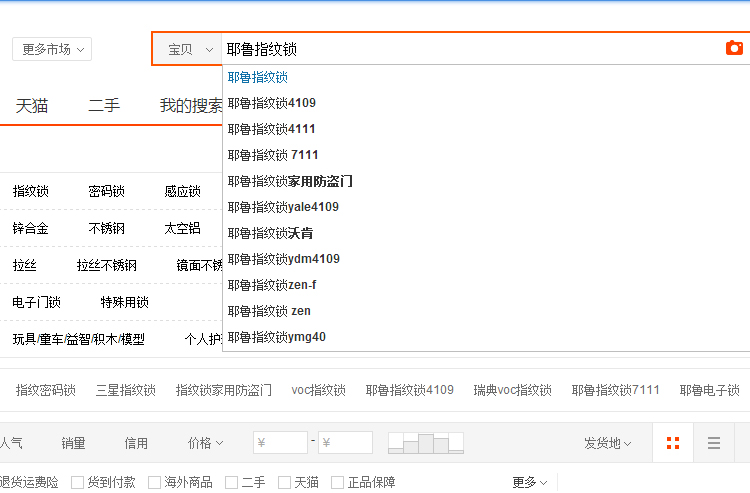Click related search voc指纹锁
Screen dimensions: 750x493
[x=319, y=390]
